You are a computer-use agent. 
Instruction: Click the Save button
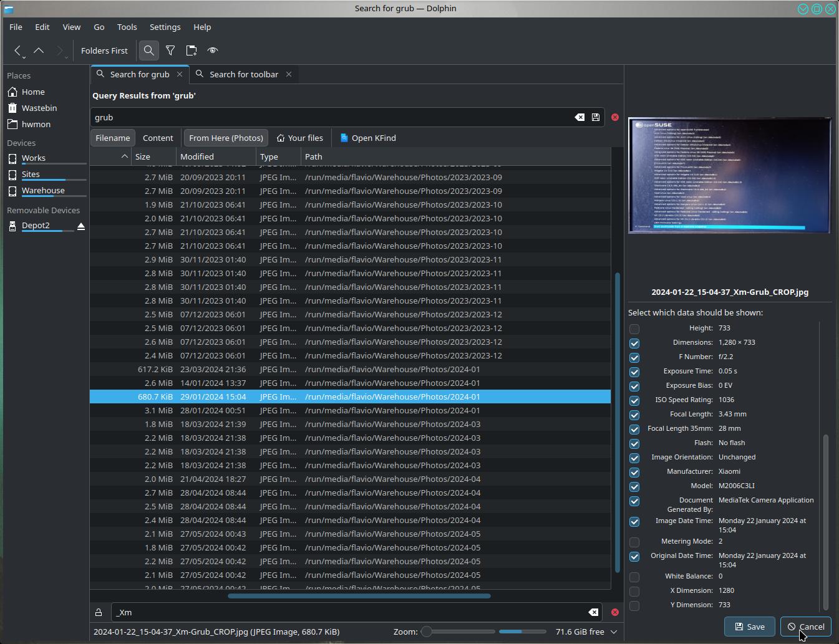(749, 627)
